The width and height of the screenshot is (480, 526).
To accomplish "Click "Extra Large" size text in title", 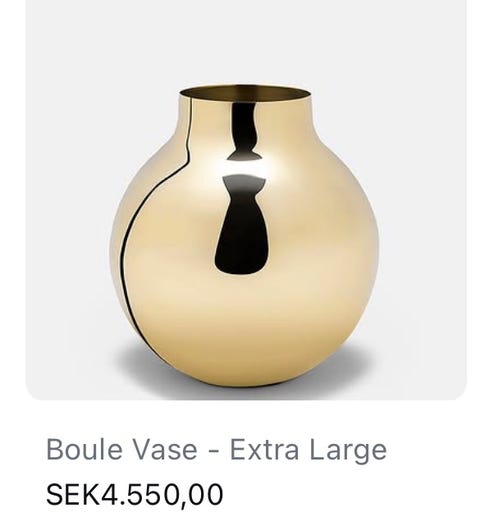I will [308, 451].
